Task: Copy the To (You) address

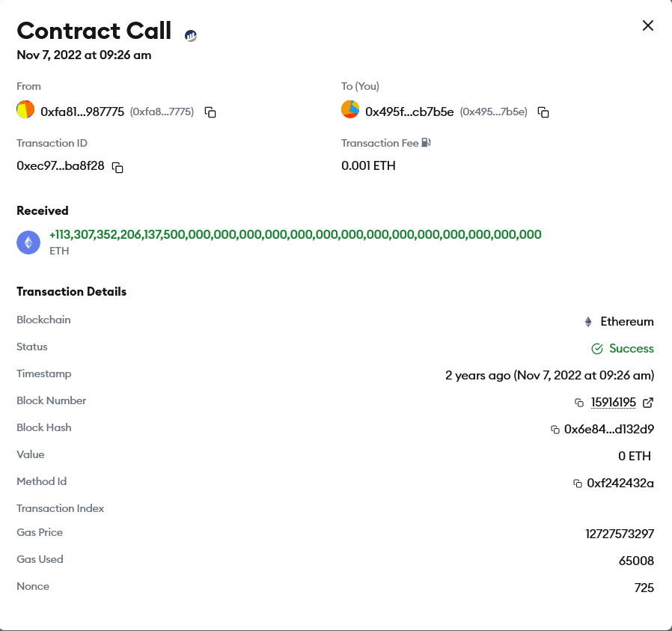Action: [x=544, y=112]
